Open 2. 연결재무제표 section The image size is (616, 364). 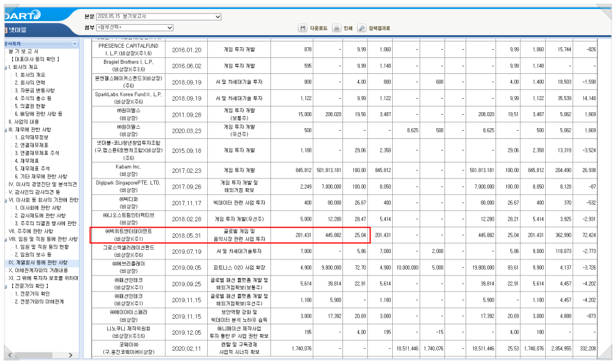31,145
